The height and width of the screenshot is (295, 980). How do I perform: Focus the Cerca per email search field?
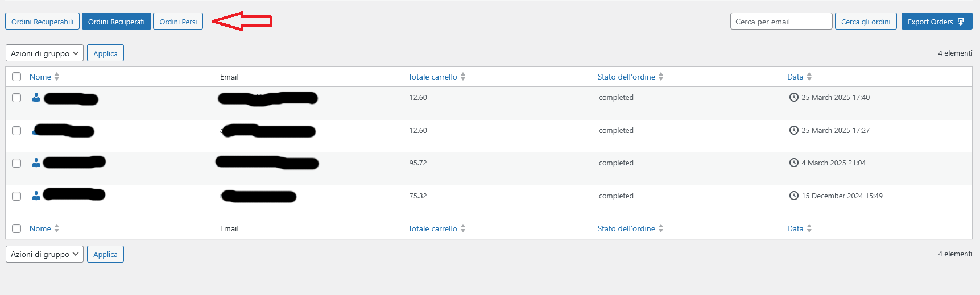tap(780, 22)
